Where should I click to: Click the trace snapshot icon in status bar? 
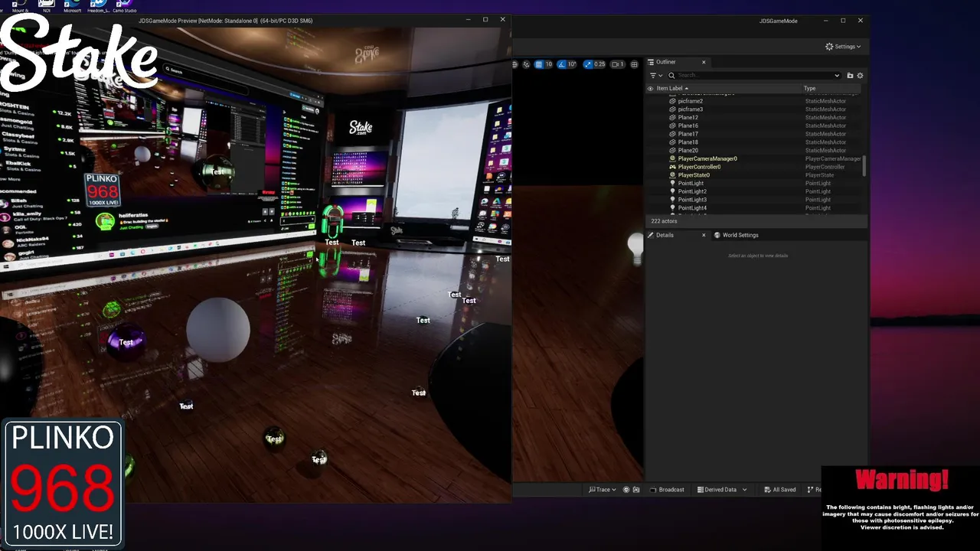pyautogui.click(x=636, y=490)
